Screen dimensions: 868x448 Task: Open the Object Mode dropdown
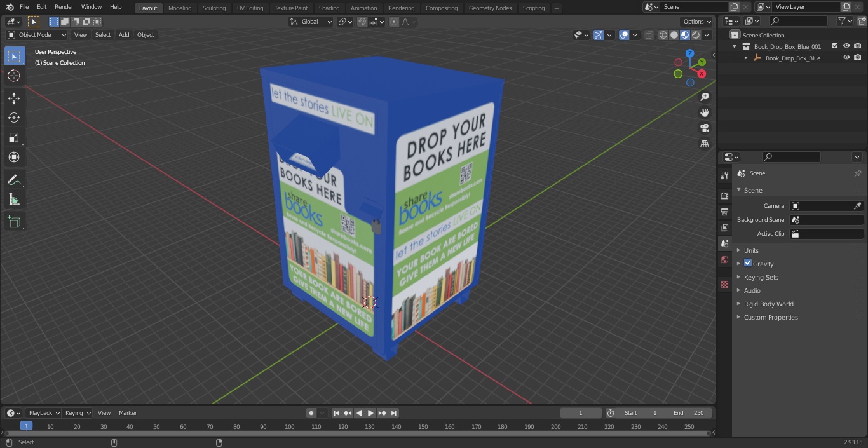[37, 35]
